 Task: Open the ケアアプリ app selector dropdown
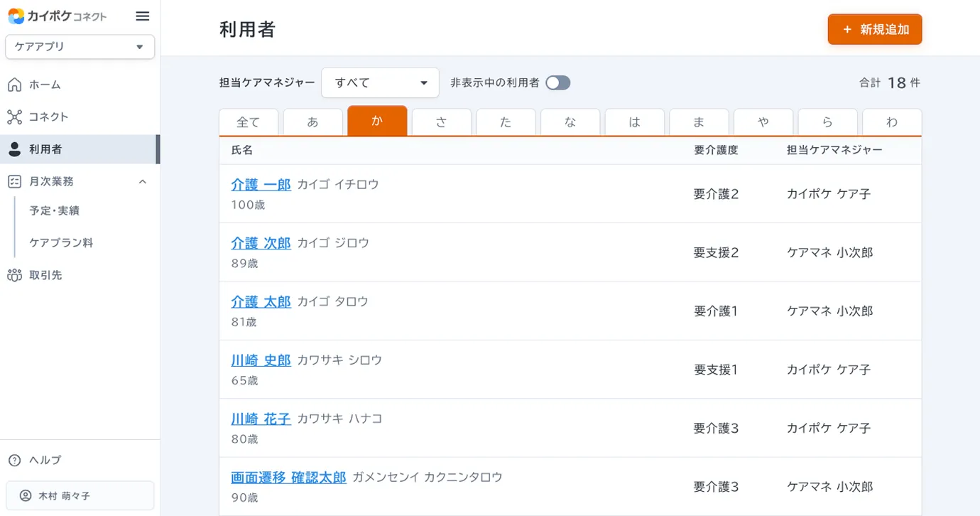(x=80, y=47)
